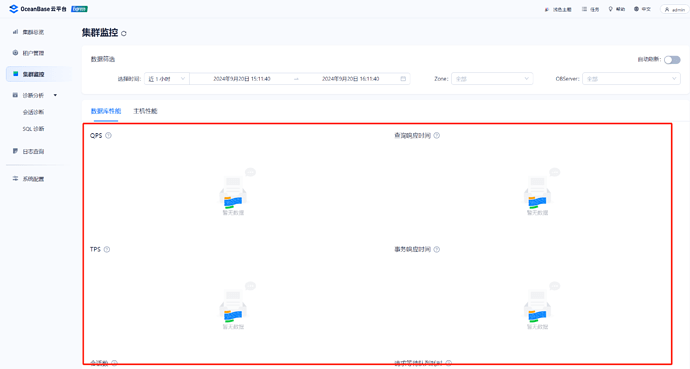Click the start date 15:11:40 field
This screenshot has height=369, width=690.
point(242,79)
